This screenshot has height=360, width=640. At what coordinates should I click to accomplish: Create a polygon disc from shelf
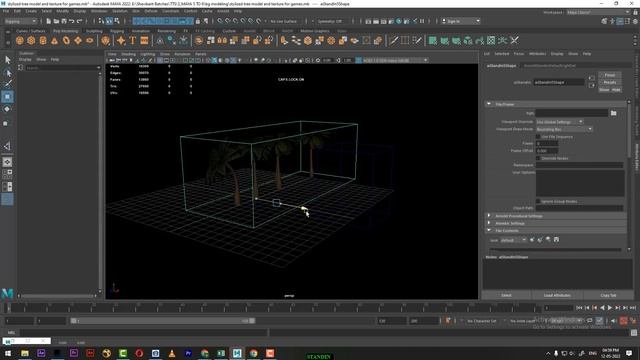pos(90,40)
